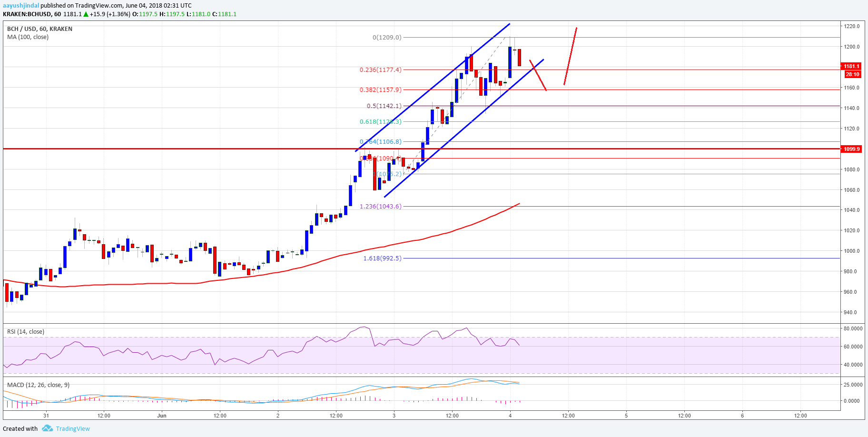Open the aayushjindal author link

pos(21,6)
